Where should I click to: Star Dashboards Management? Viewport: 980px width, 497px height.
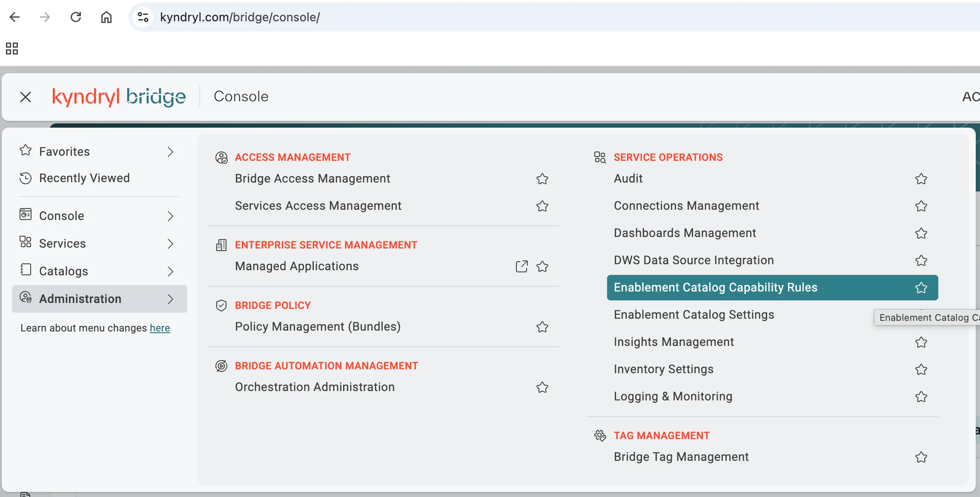(921, 233)
